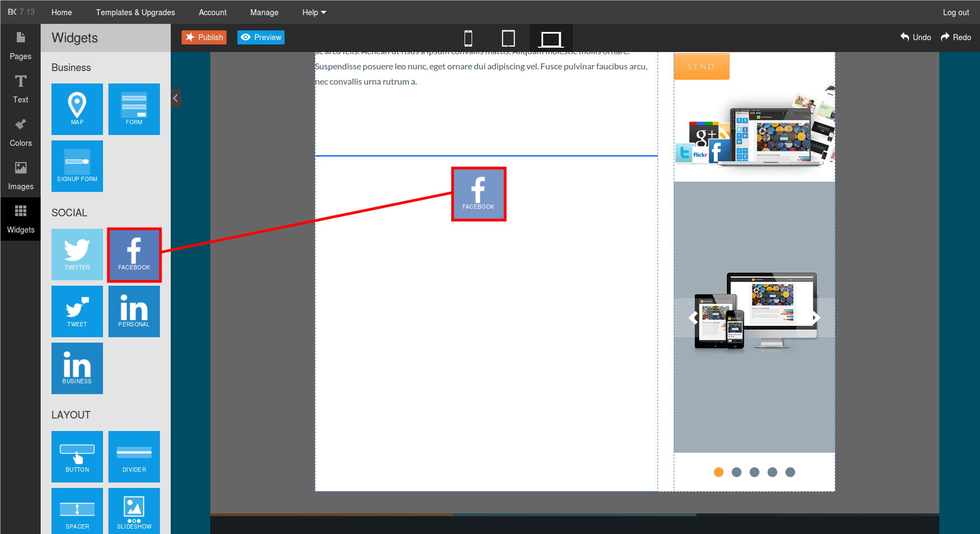Open the Colors panel in sidebar
Image resolution: width=980 pixels, height=534 pixels.
pyautogui.click(x=21, y=132)
